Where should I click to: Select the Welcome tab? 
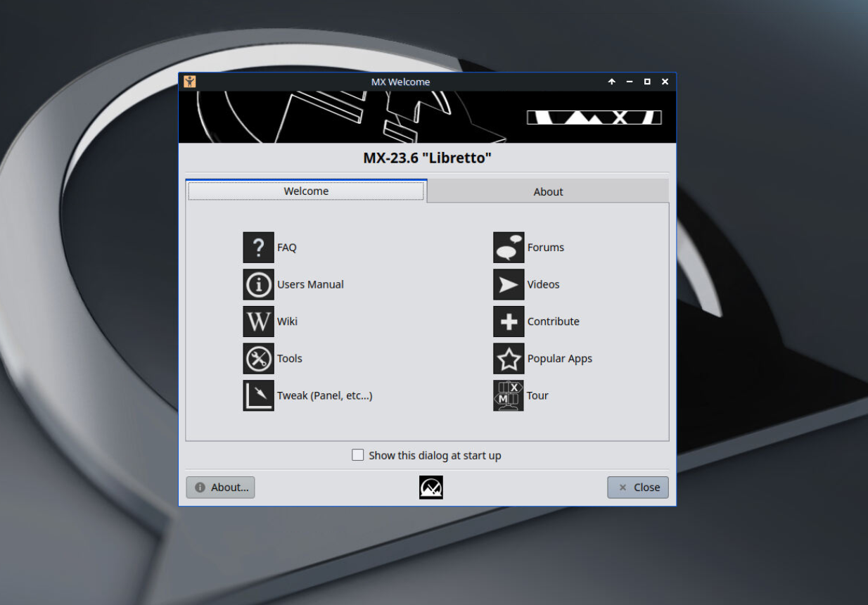(306, 191)
